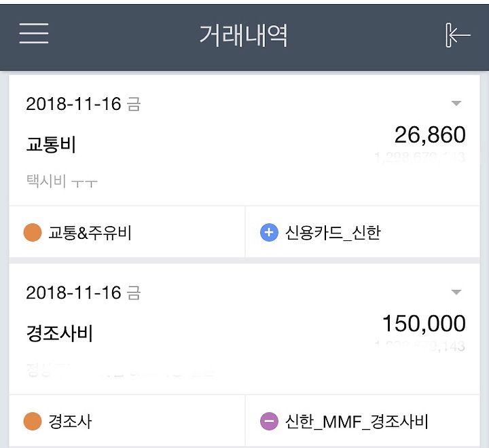The width and height of the screenshot is (489, 448).
Task: Click the purple minus icon beside 신한_MMF
Action: 269,422
